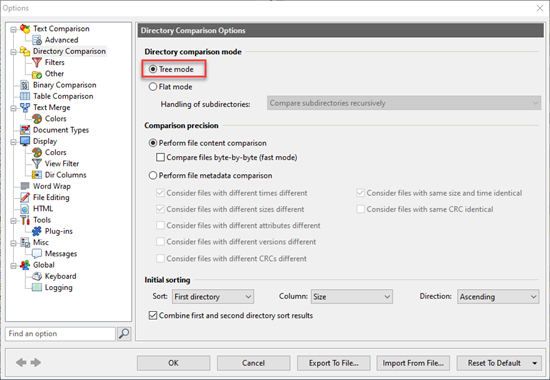This screenshot has width=550, height=380.
Task: Open the Handling of subdirectories dropdown
Action: [x=404, y=103]
